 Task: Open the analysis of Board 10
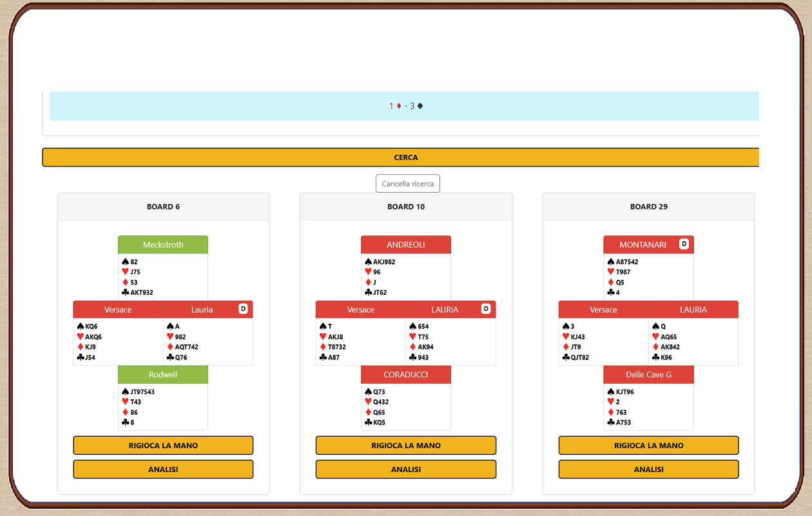[406, 469]
